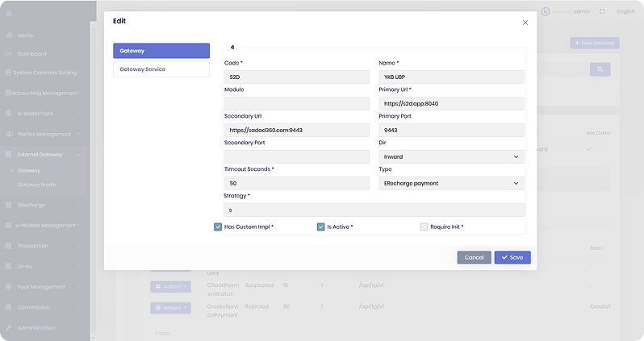The image size is (644, 341).
Task: Select the Gateway tab in the dialog
Action: (161, 51)
